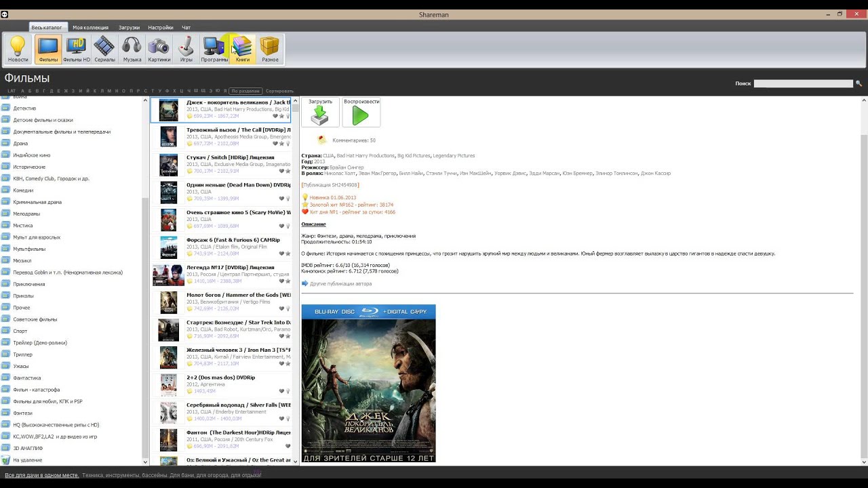The width and height of the screenshot is (868, 488).
Task: Click the movie list scrollbar down arrow
Action: [296, 462]
